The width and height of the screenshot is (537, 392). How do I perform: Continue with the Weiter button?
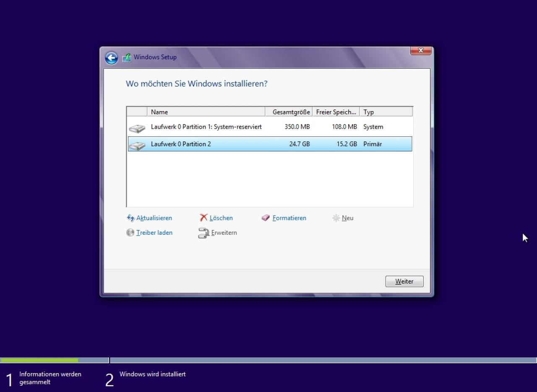point(404,281)
